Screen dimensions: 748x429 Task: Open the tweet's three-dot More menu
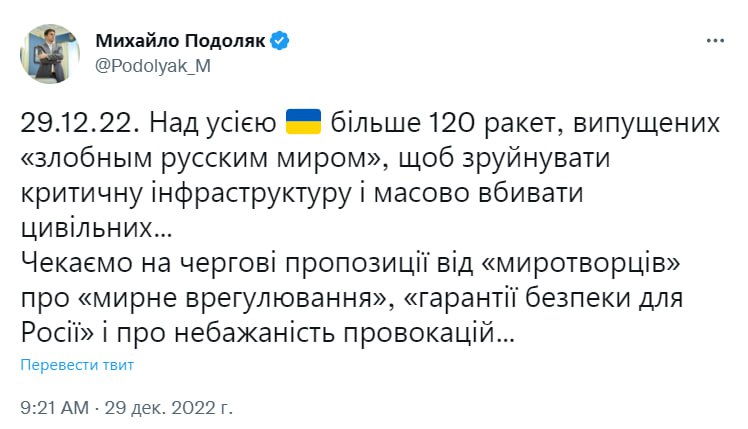tap(715, 41)
